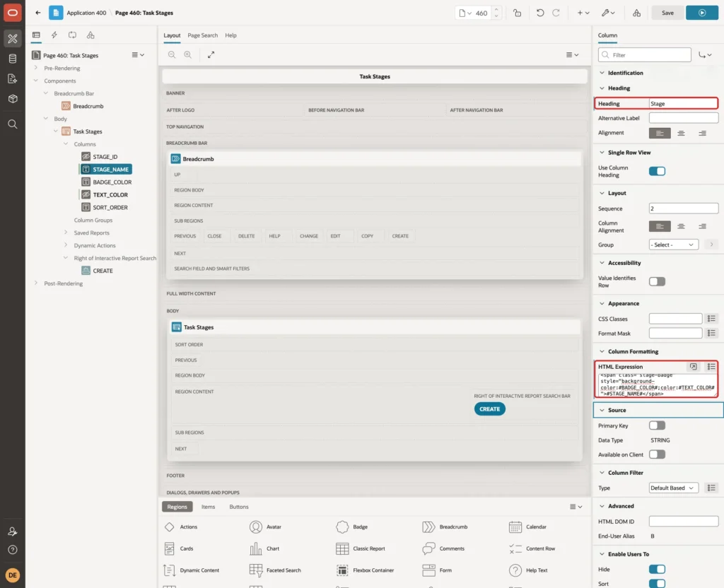Open the Utilities wrench dropdown

pos(607,13)
